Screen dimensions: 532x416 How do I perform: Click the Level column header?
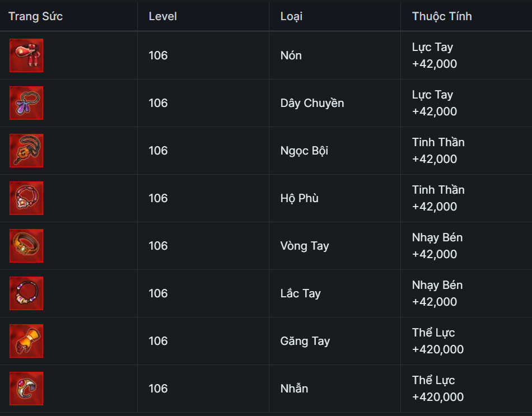[x=162, y=16]
